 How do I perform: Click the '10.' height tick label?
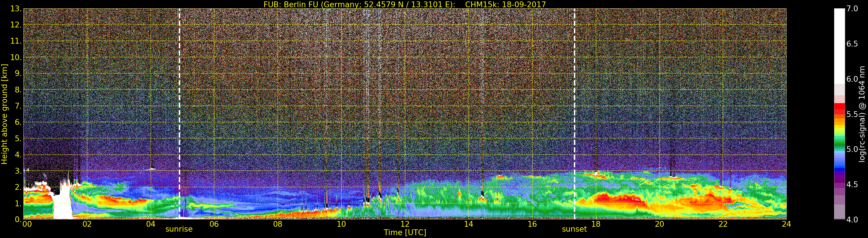tap(16, 57)
